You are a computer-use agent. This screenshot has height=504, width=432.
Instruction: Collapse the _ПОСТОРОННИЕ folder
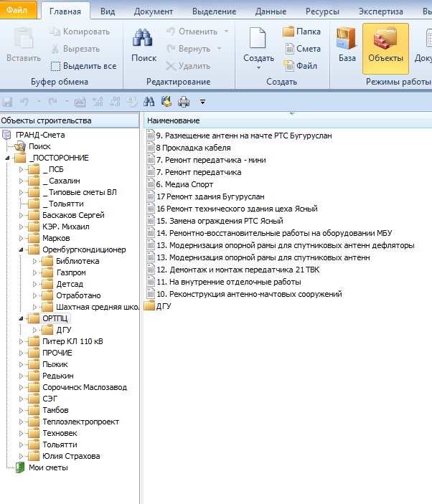tap(7, 158)
